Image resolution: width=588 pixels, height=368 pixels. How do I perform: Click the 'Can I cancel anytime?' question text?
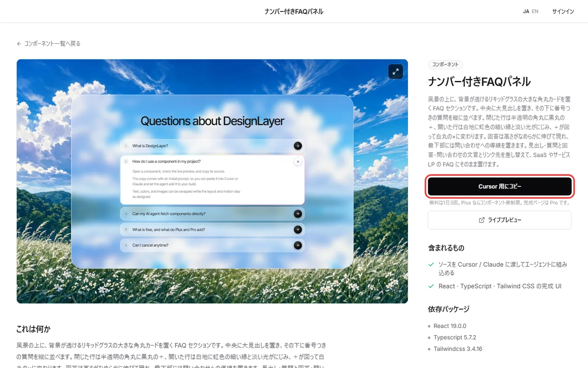[x=150, y=245]
